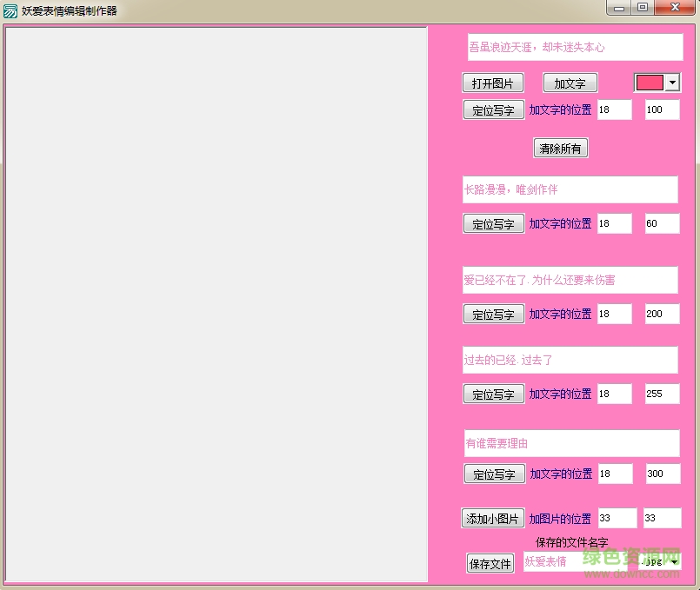Click 定位写字 button for the 吾虽浪迹天涯 text
Viewport: 700px width, 590px height.
[494, 110]
